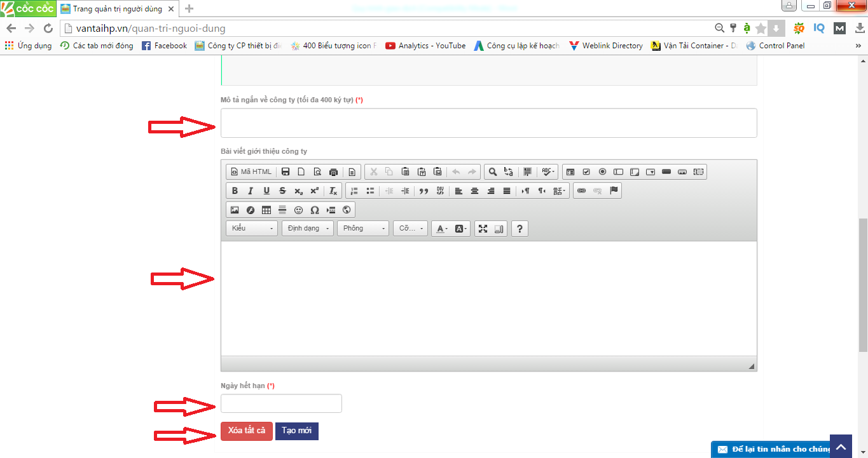Open the Weblink Directory bookmark

606,46
